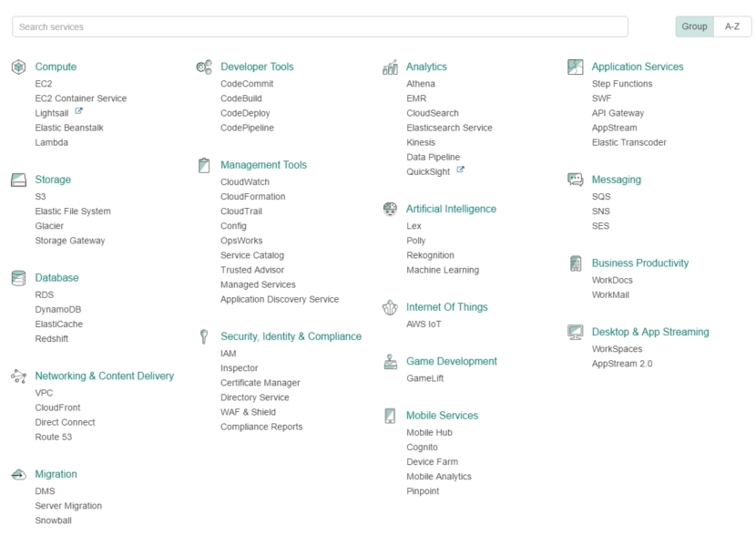Click the Security, Identity & Compliance key icon

tap(204, 336)
